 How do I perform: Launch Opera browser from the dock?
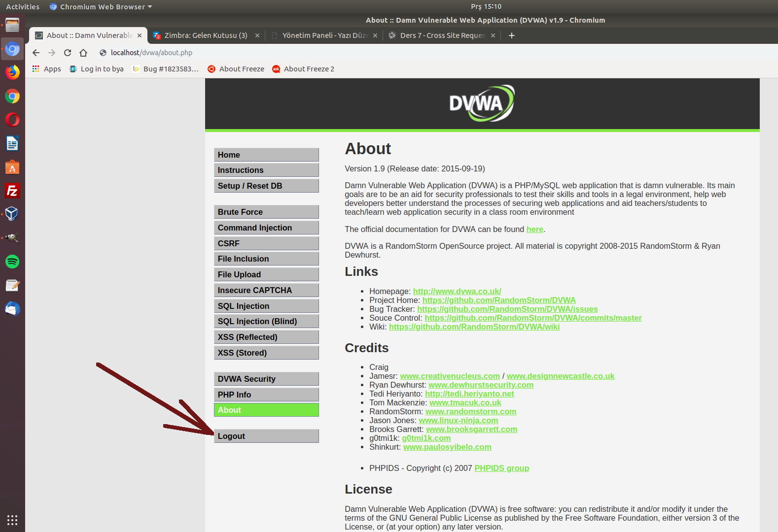pos(12,120)
